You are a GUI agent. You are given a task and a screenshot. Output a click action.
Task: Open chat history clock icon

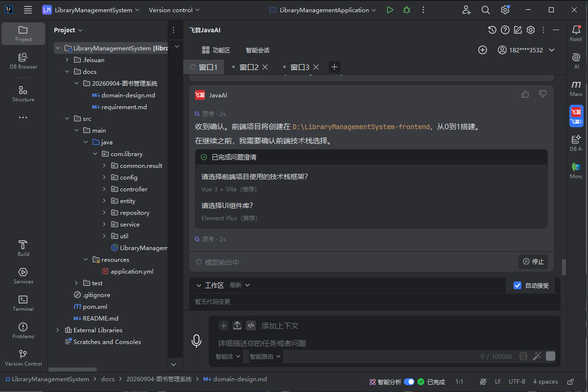pos(492,30)
